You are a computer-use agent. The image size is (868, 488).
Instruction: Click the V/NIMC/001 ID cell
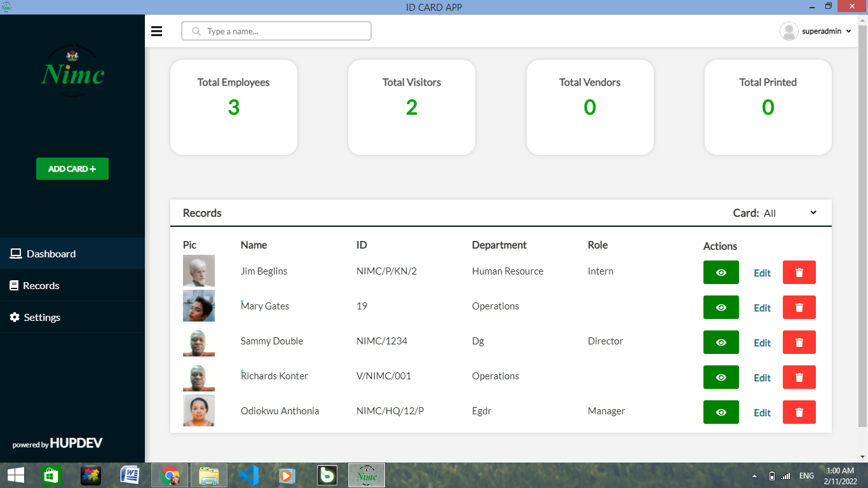384,376
